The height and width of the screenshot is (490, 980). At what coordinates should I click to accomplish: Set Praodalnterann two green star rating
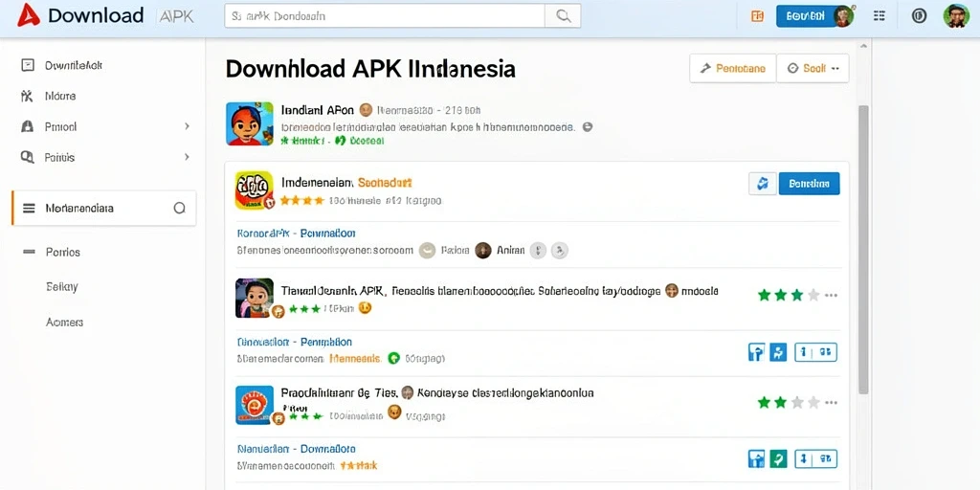tap(789, 403)
